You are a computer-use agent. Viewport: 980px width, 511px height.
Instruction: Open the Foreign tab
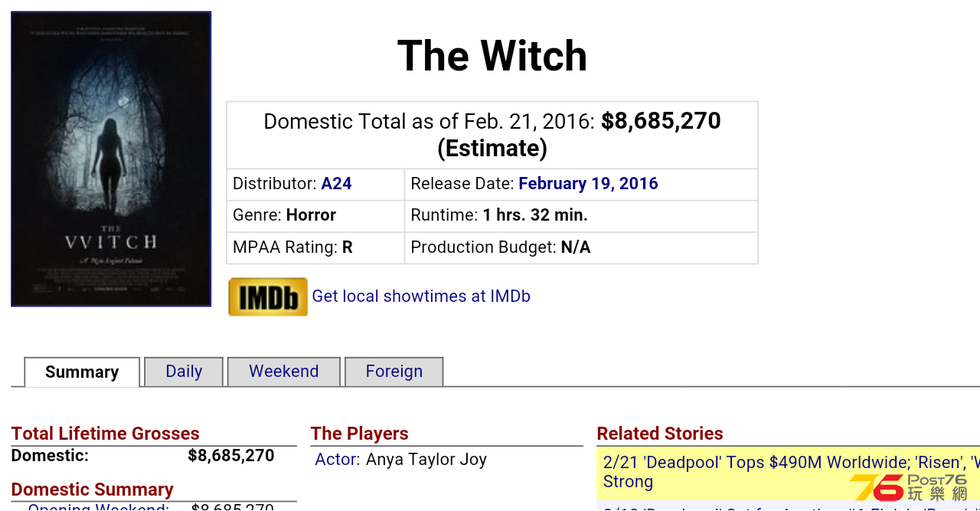tap(394, 372)
